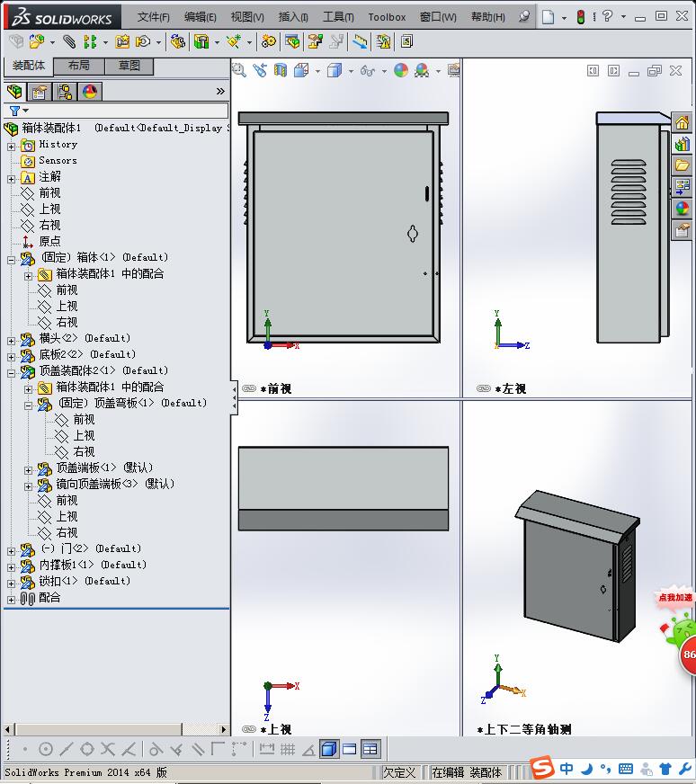This screenshot has height=784, width=696.
Task: Click the New Motion Study icon
Action: click(x=269, y=41)
